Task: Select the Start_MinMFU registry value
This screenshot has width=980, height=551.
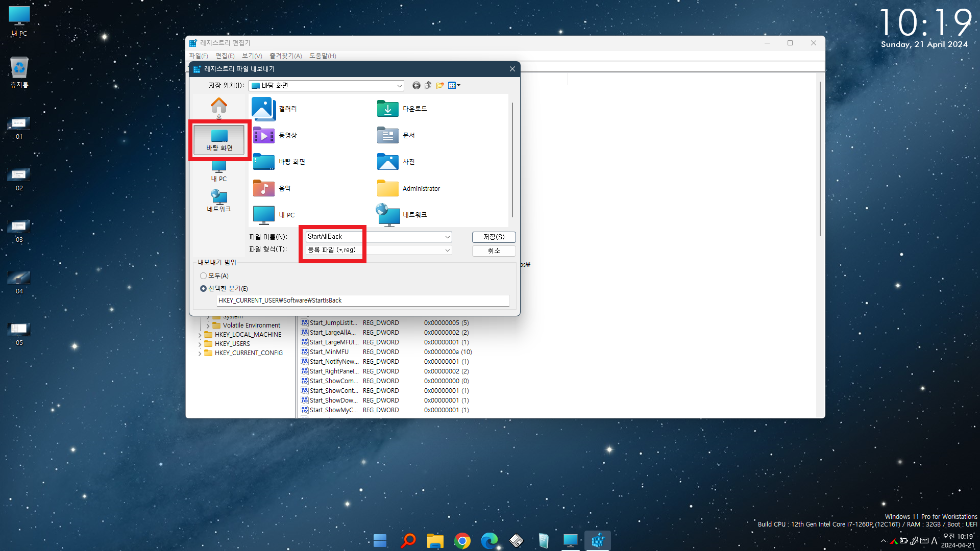Action: pos(329,352)
